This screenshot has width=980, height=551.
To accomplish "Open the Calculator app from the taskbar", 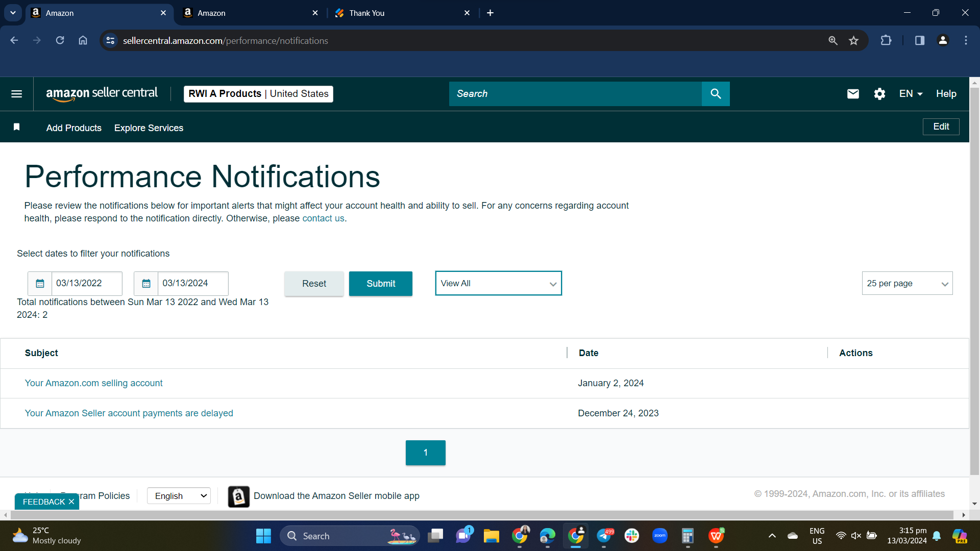I will tap(688, 536).
